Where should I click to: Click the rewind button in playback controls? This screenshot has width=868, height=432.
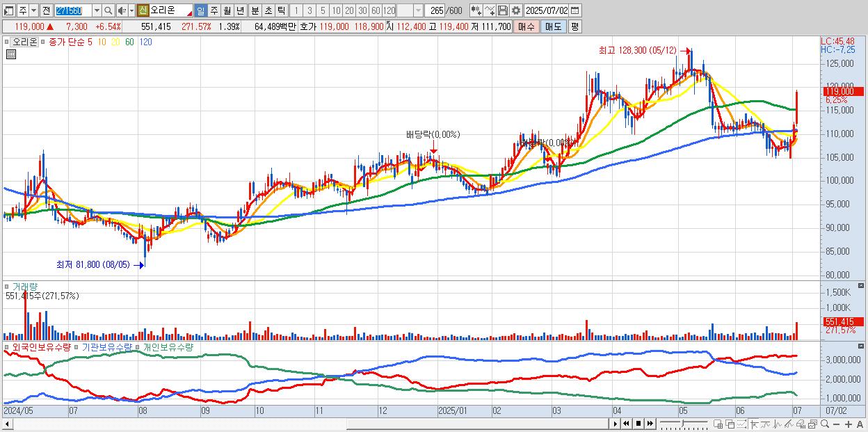point(626,424)
